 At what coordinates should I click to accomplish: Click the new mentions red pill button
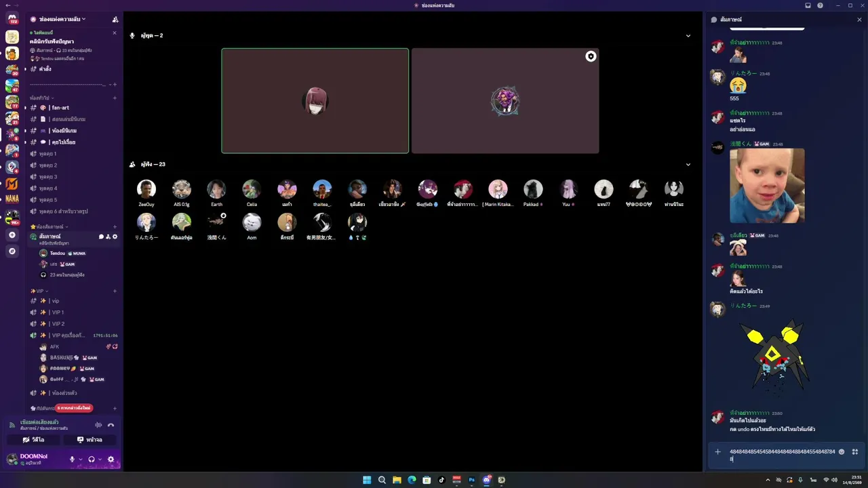coord(74,408)
